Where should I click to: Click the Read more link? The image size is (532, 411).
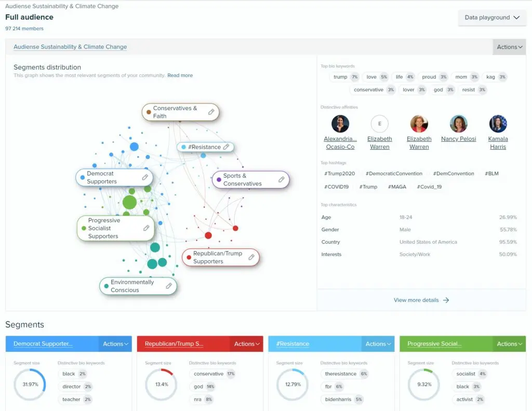click(x=180, y=75)
